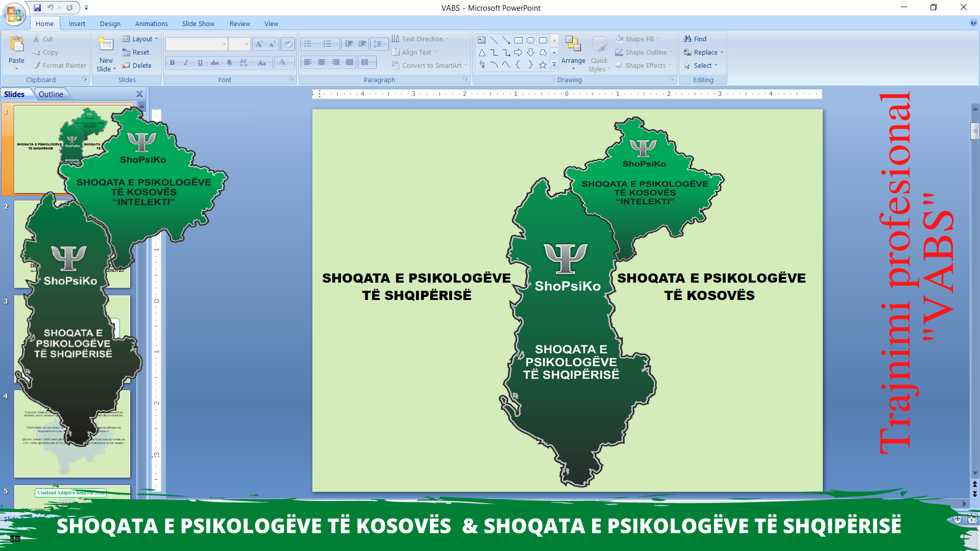Select the oval shape in Drawing gallery
This screenshot has width=980, height=551.
pos(530,40)
